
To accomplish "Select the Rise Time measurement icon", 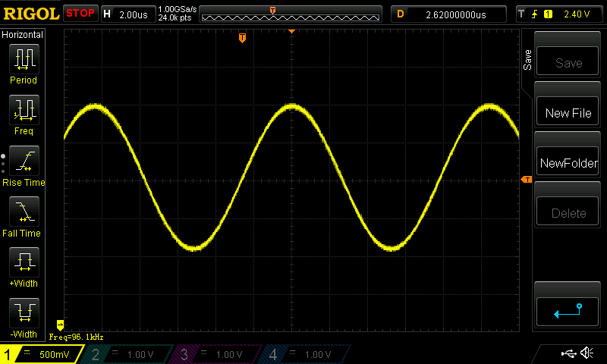I will point(24,161).
